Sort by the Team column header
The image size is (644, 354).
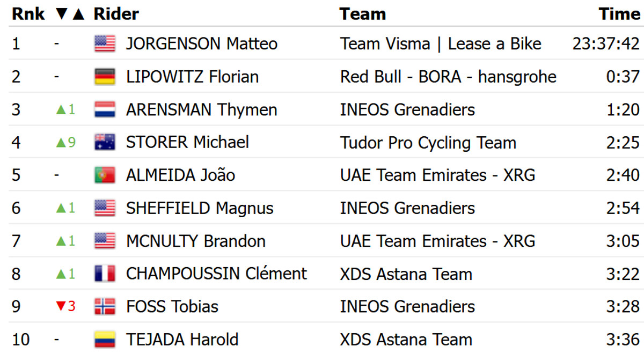click(363, 14)
